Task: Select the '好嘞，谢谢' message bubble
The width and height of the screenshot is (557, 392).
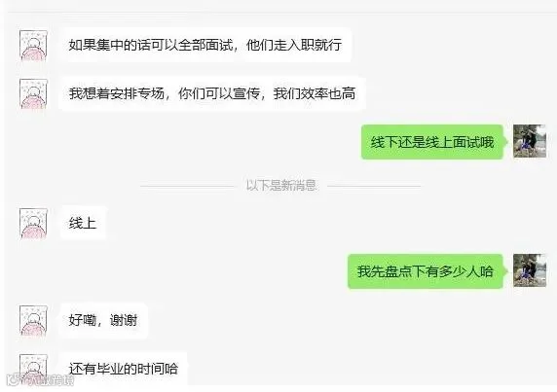Action: pyautogui.click(x=103, y=320)
